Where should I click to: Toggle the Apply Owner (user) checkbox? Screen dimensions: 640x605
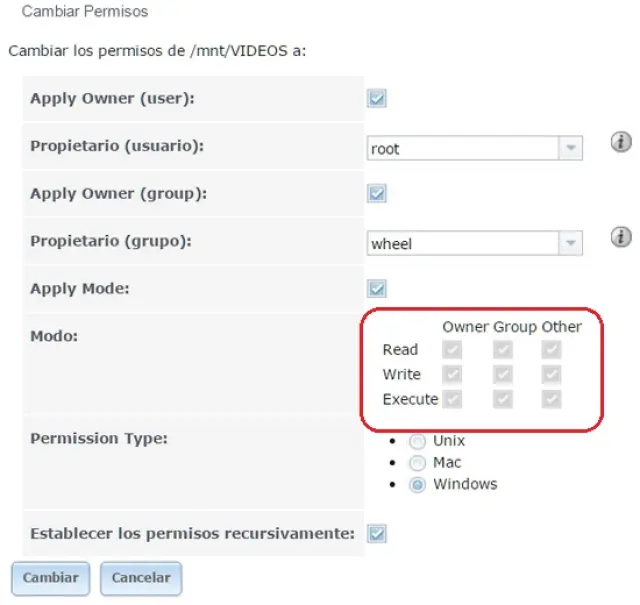(377, 99)
